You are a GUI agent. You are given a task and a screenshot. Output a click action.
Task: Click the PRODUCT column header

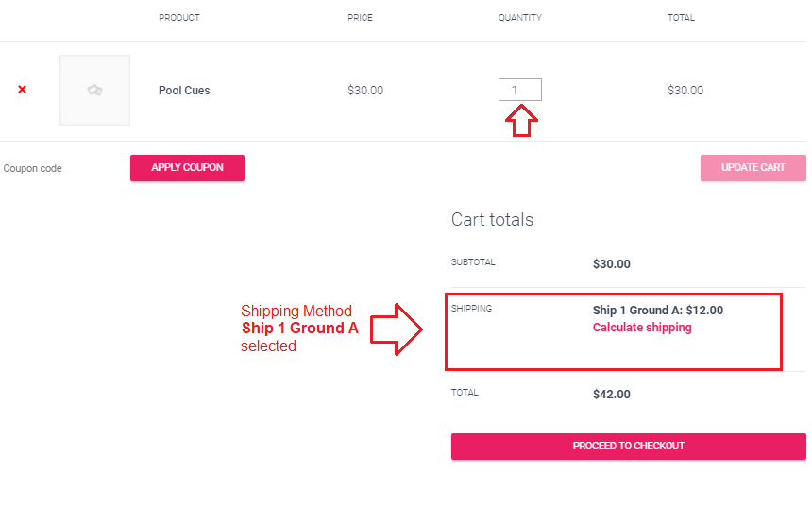tap(179, 18)
